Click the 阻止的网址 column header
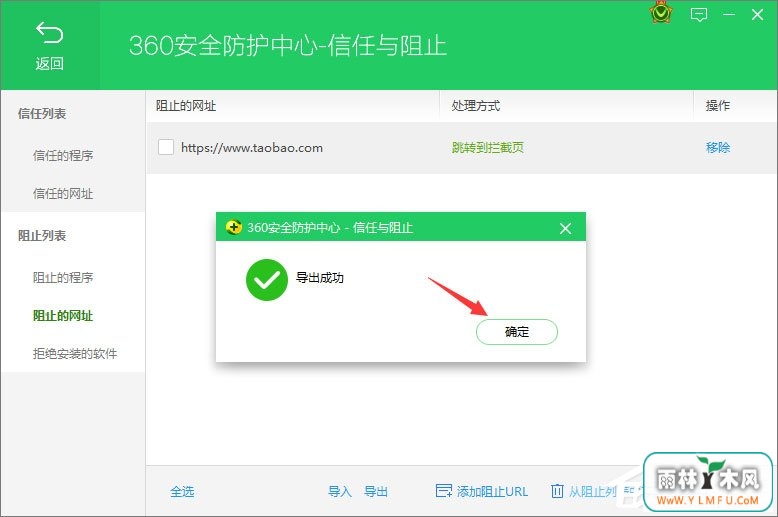 pyautogui.click(x=186, y=105)
